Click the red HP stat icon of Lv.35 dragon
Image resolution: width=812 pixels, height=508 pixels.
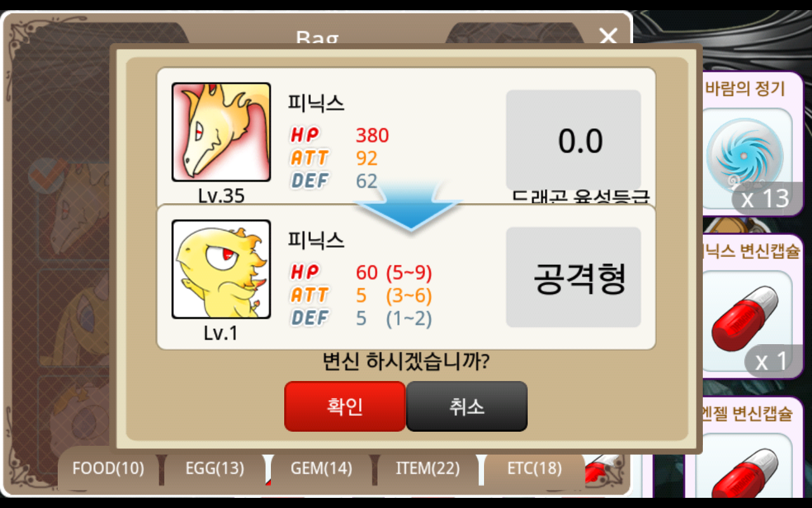305,135
